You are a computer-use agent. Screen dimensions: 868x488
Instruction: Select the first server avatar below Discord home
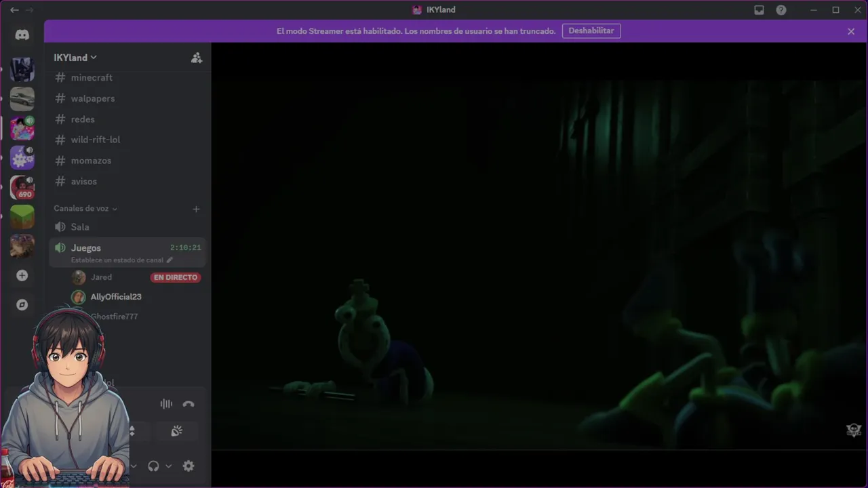coord(22,70)
